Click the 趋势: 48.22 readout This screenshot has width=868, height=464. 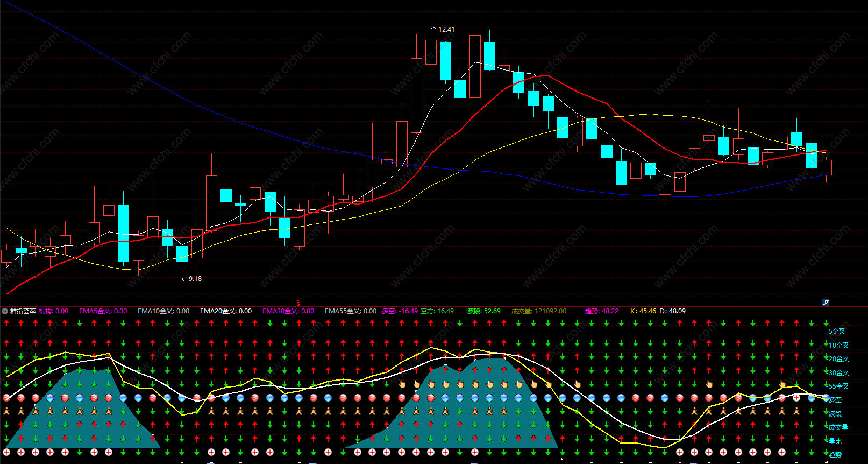(x=602, y=311)
